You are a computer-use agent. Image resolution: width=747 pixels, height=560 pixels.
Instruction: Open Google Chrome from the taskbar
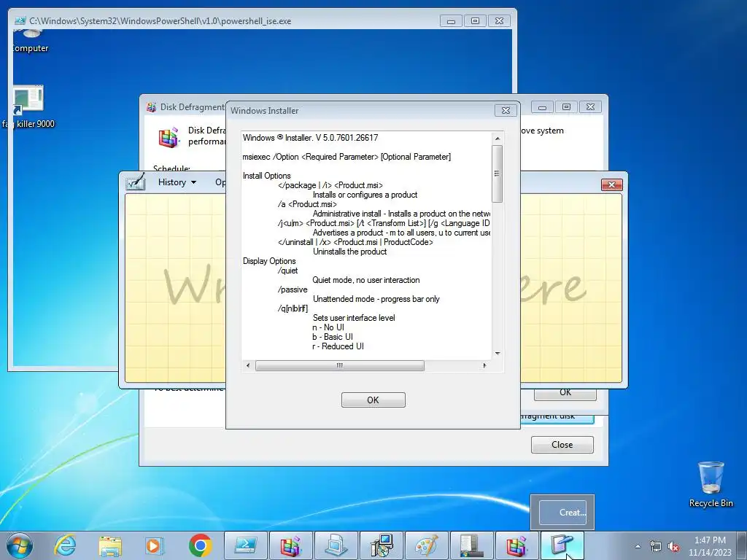click(x=200, y=545)
